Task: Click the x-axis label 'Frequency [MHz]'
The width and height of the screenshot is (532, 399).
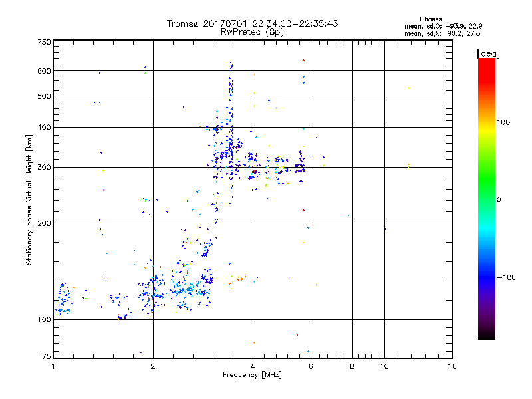Action: 252,375
